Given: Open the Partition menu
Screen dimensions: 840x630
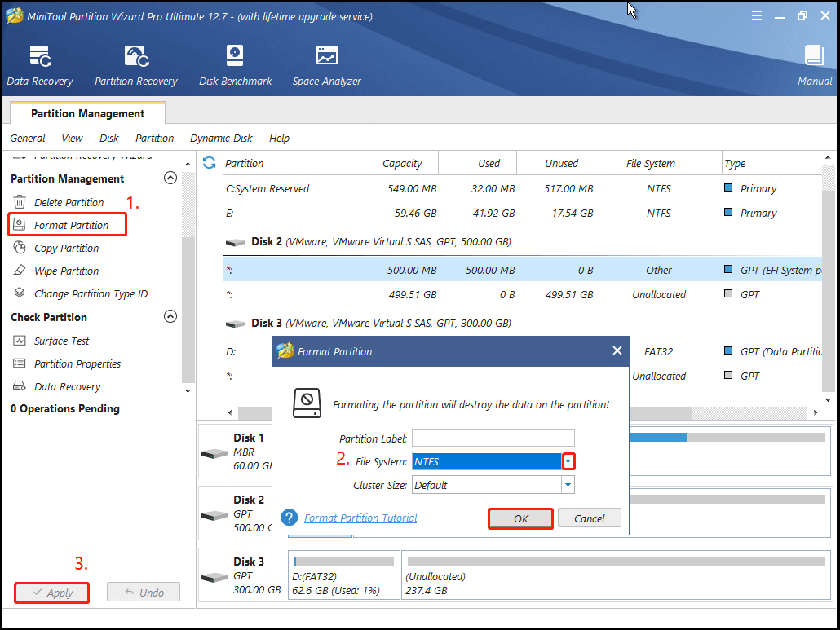Looking at the screenshot, I should tap(154, 138).
